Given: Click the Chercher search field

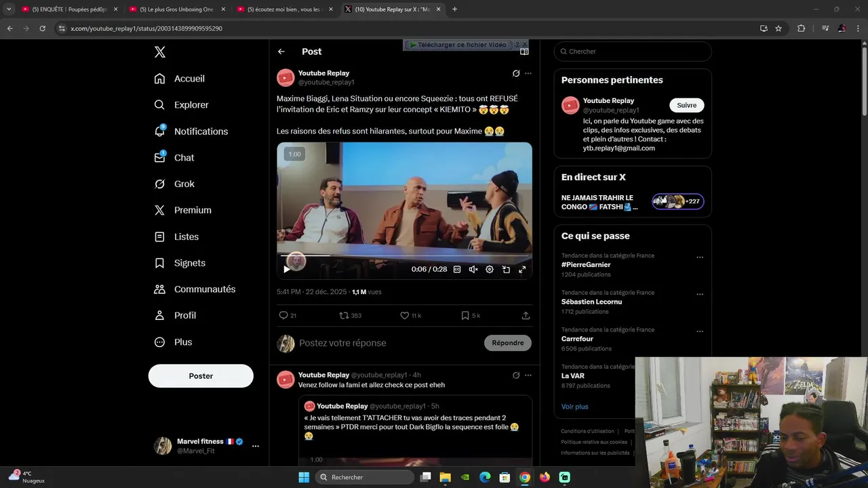Looking at the screenshot, I should tap(633, 52).
